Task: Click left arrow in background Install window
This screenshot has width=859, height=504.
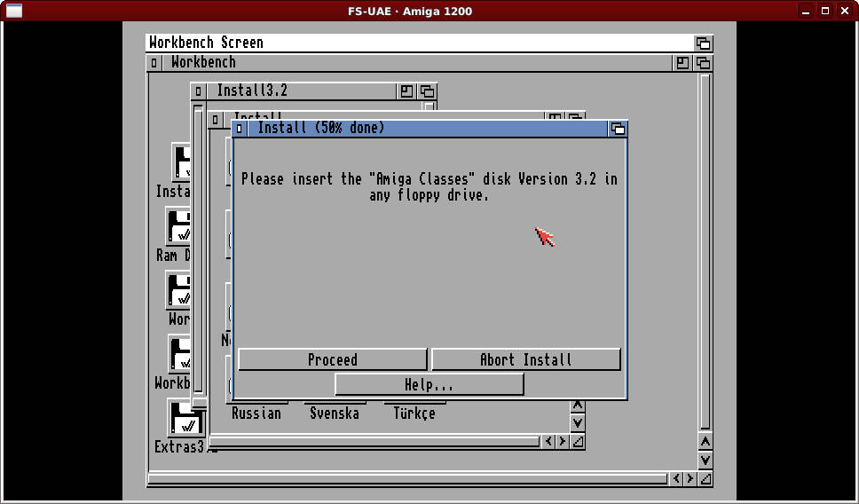Action: point(549,442)
